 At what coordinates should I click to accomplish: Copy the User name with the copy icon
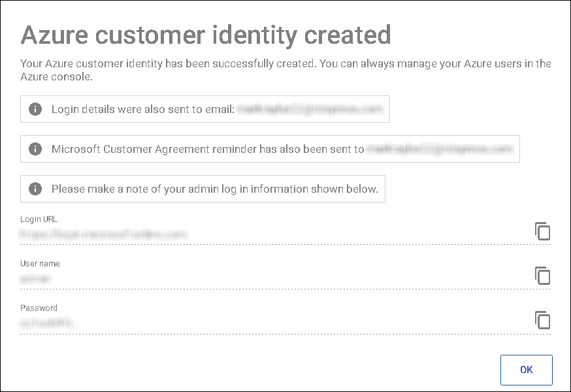(542, 276)
